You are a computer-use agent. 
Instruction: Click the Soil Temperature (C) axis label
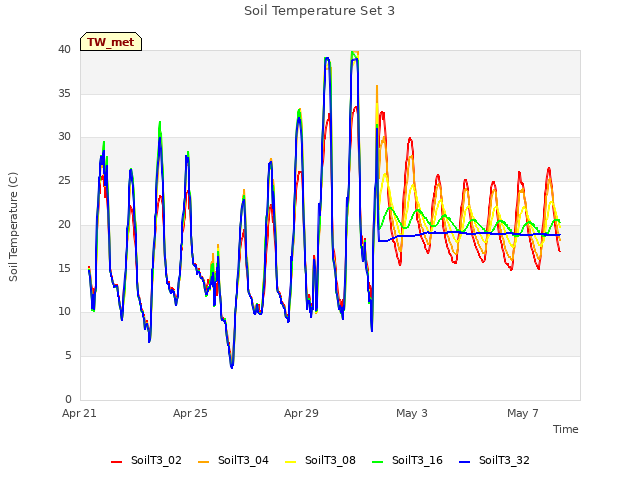[13, 227]
